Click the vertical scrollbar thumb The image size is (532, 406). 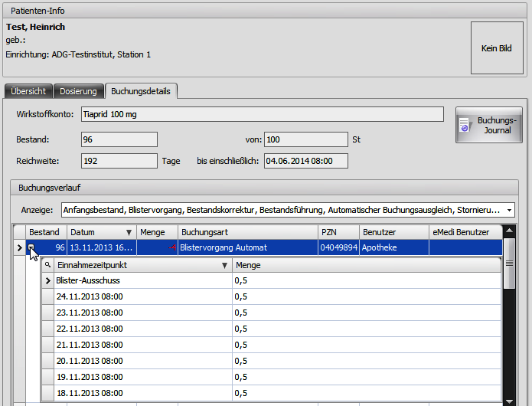[x=509, y=263]
